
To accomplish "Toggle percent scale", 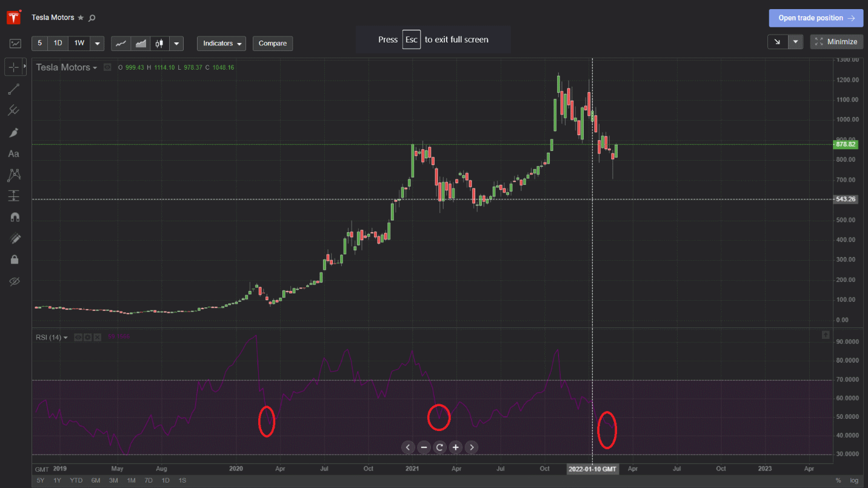I will tap(838, 481).
